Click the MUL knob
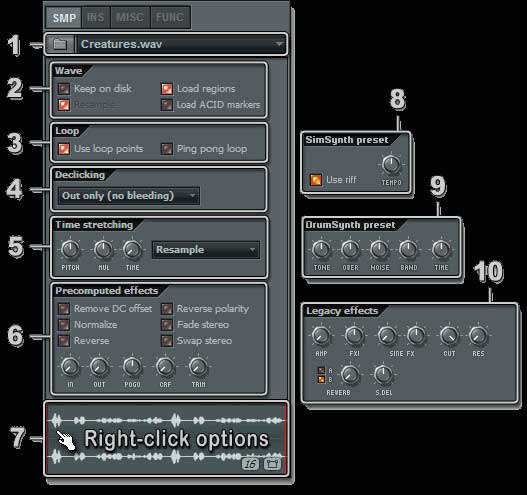The width and height of the screenshot is (527, 495). (x=103, y=250)
